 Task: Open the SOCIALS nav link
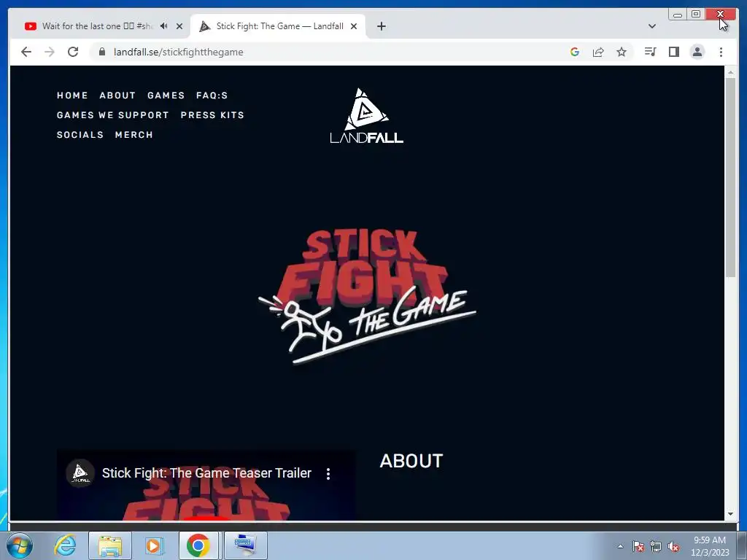[x=80, y=135]
